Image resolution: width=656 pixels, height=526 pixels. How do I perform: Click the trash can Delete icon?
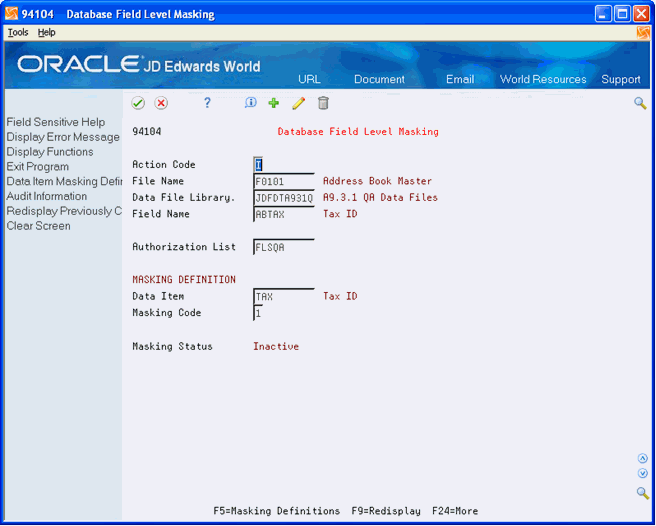[323, 103]
